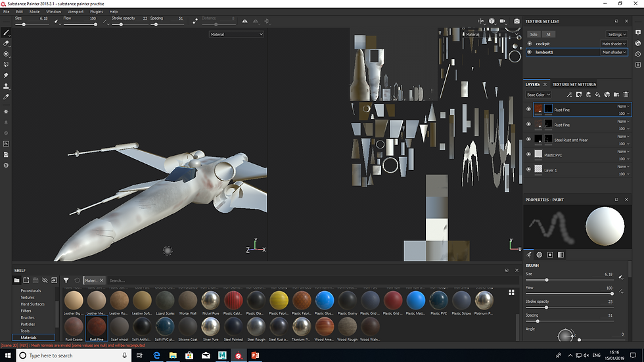Open the 2D view Material dropdown
Screen dimensions: 644x362
click(x=492, y=34)
